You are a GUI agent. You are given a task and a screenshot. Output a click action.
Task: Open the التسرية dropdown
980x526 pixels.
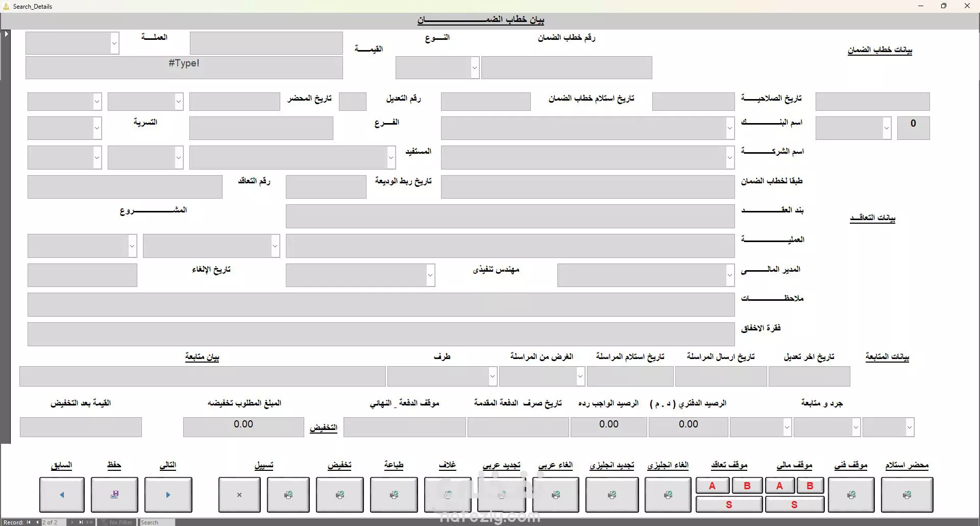click(x=97, y=128)
